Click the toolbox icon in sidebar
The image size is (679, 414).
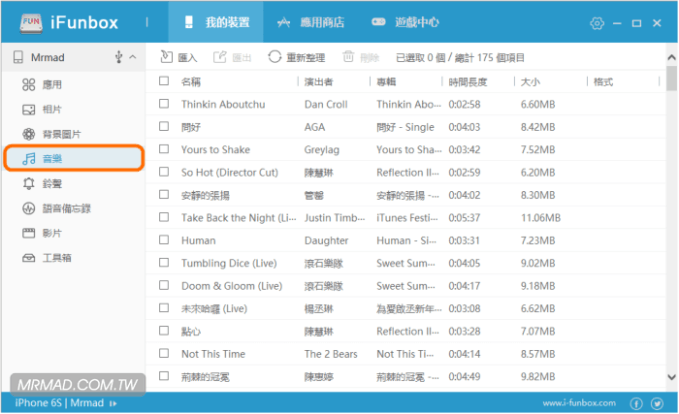coord(29,258)
